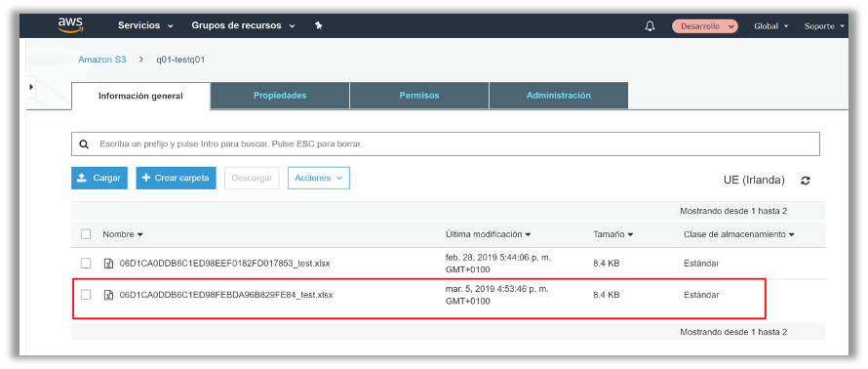Open the Grupos de recursos dropdown
The image size is (868, 369).
[x=243, y=25]
